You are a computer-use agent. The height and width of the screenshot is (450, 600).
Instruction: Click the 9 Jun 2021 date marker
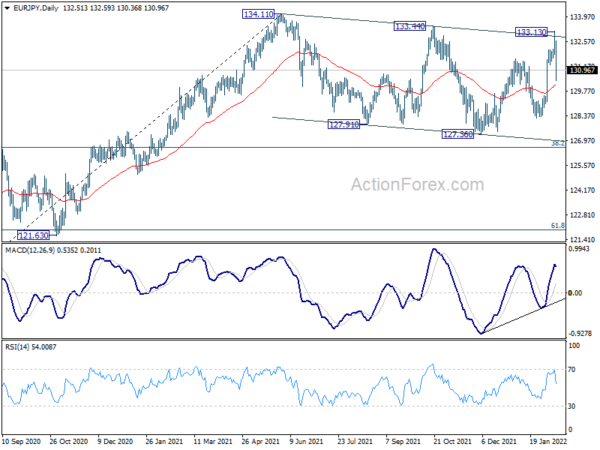tap(306, 442)
